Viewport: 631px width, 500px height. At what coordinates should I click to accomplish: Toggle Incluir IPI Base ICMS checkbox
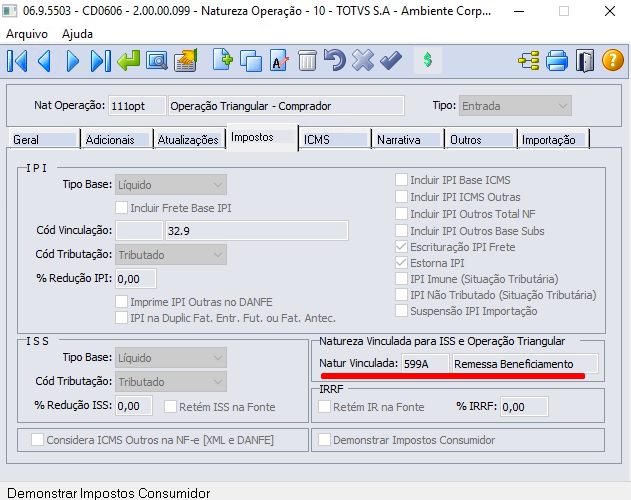pyautogui.click(x=401, y=180)
